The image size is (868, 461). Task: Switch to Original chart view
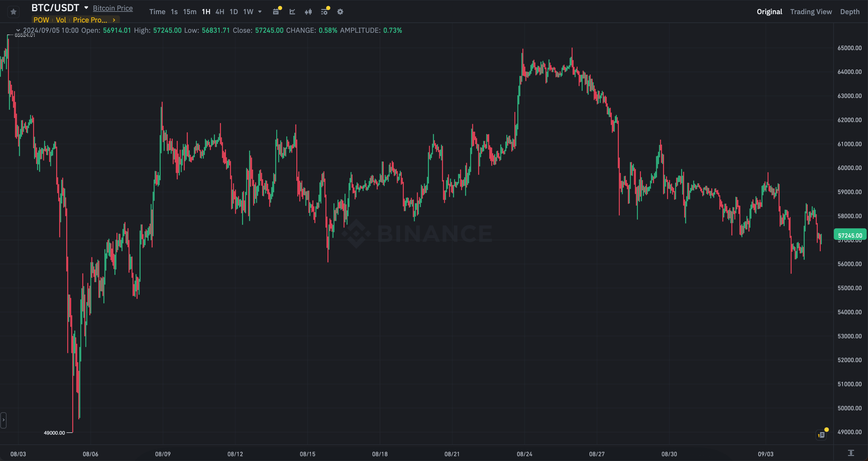(x=769, y=12)
